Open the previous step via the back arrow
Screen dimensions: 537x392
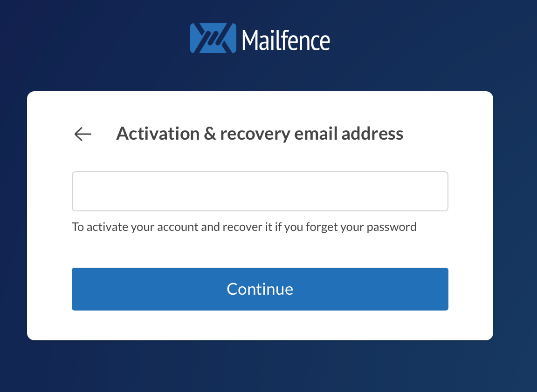coord(82,134)
